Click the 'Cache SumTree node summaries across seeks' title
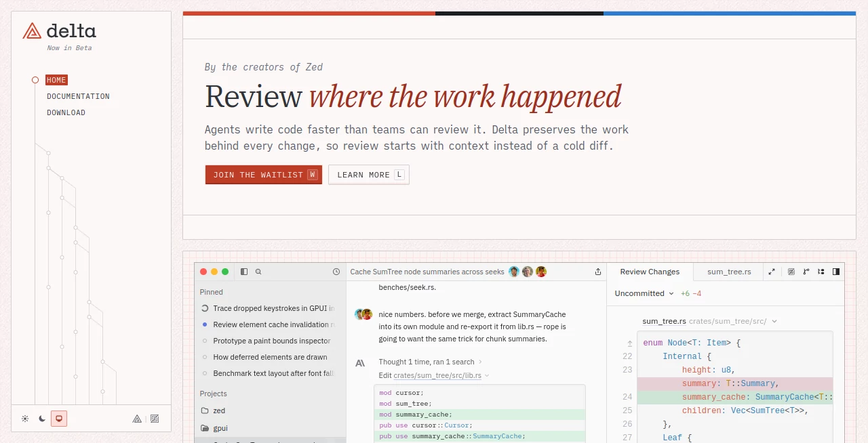 pyautogui.click(x=427, y=272)
